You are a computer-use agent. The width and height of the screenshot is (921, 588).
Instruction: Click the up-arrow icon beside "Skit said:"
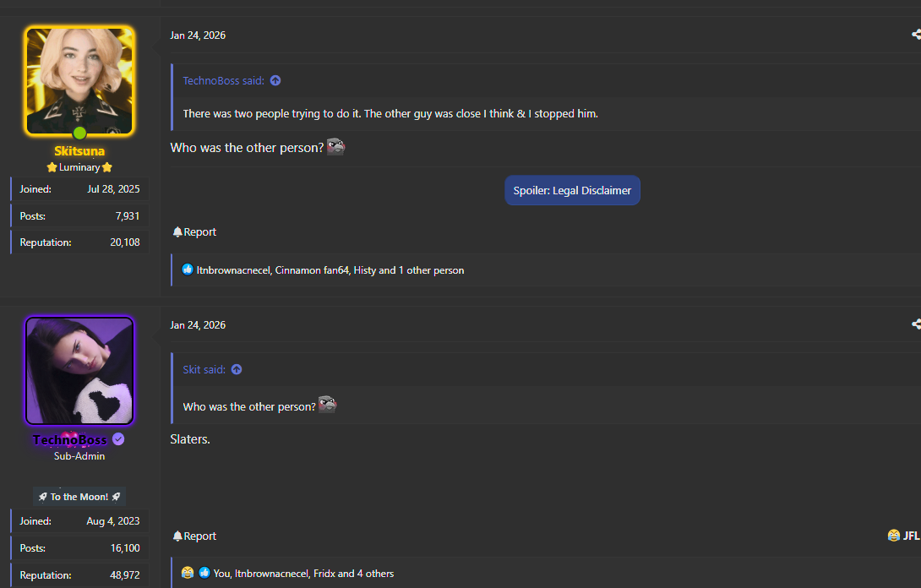(237, 370)
